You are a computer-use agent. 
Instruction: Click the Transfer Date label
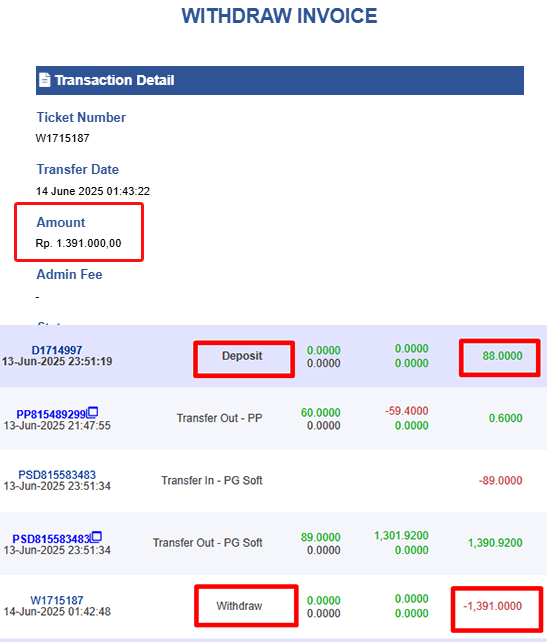[x=77, y=169]
